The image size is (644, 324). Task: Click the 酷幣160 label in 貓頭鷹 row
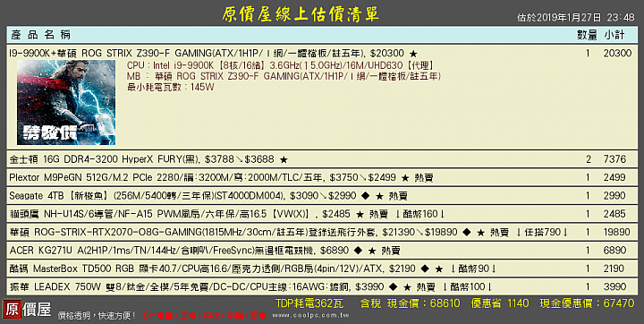point(419,214)
